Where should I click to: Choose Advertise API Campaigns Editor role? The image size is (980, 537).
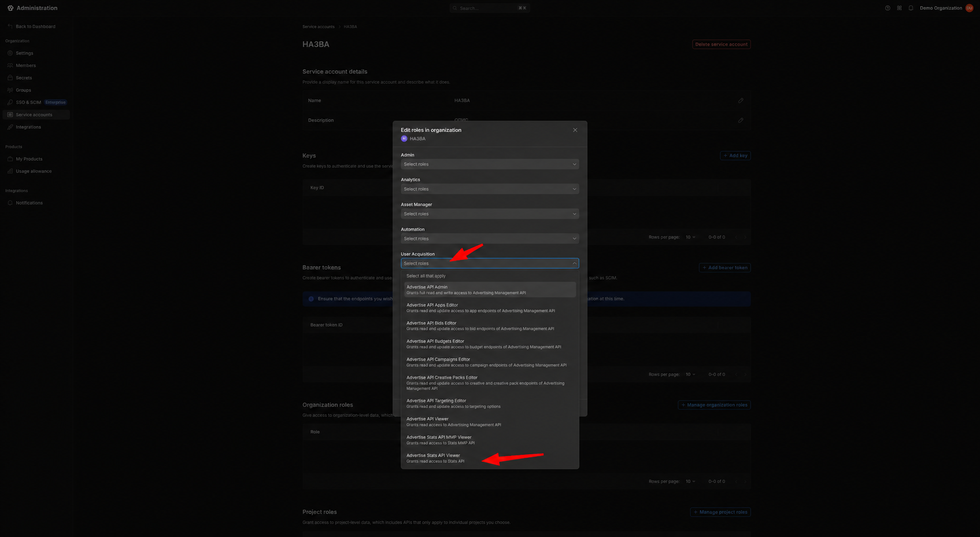[x=490, y=362]
